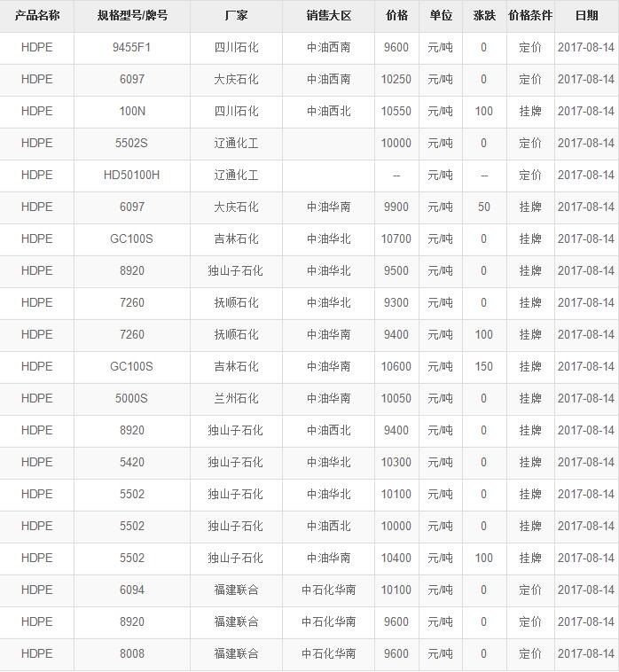Click 吉林石化 in the 10700 price row

tap(236, 239)
